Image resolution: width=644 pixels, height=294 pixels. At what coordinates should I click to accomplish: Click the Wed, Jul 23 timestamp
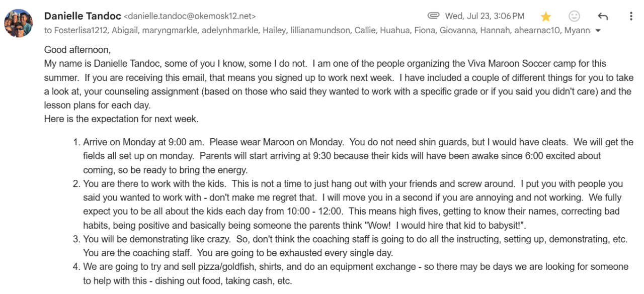pos(485,16)
